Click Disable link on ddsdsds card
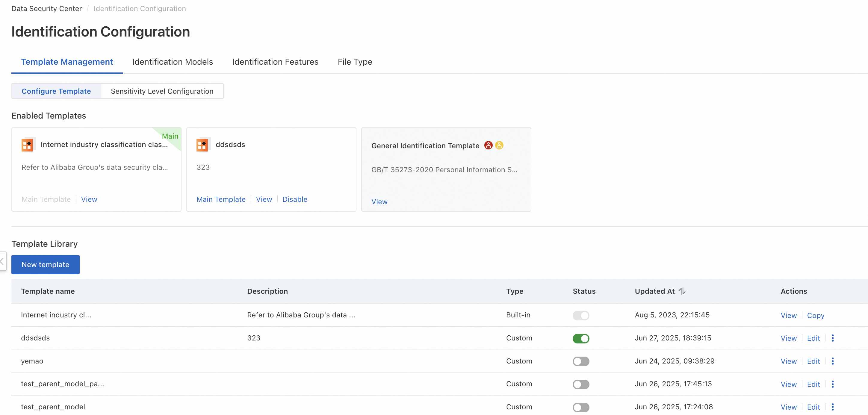The height and width of the screenshot is (415, 868). (294, 199)
